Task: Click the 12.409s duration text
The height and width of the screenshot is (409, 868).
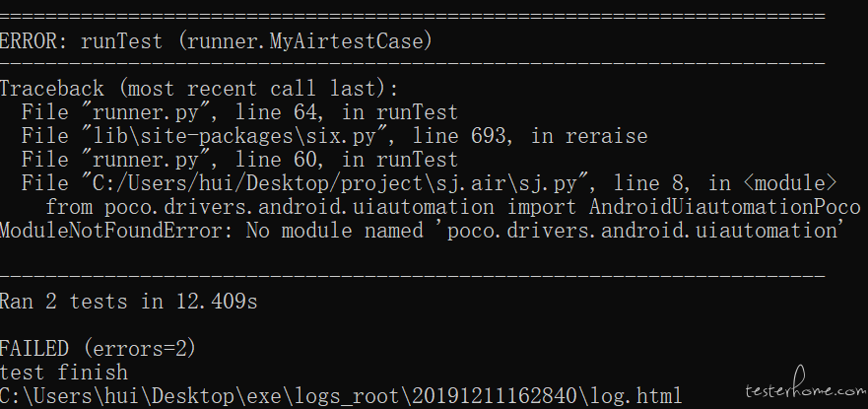Action: click(217, 302)
